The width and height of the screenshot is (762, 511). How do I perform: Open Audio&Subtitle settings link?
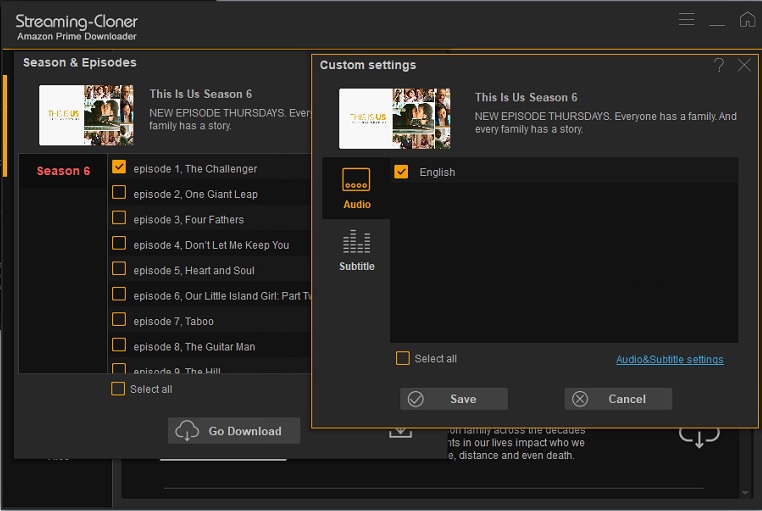(670, 359)
